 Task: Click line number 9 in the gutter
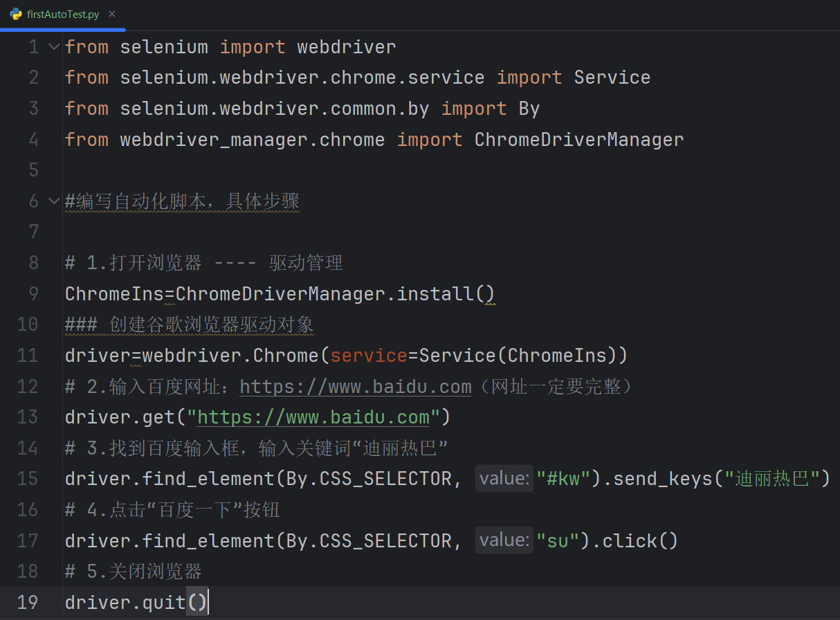[33, 293]
